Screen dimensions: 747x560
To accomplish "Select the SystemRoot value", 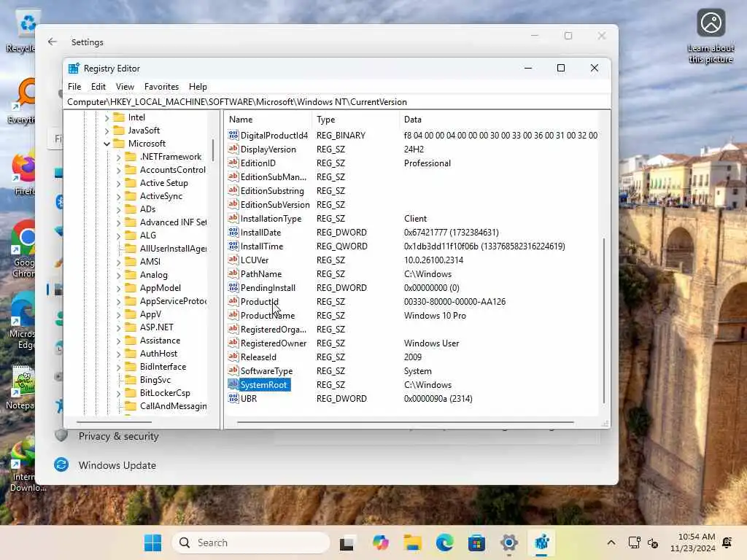I will [263, 385].
